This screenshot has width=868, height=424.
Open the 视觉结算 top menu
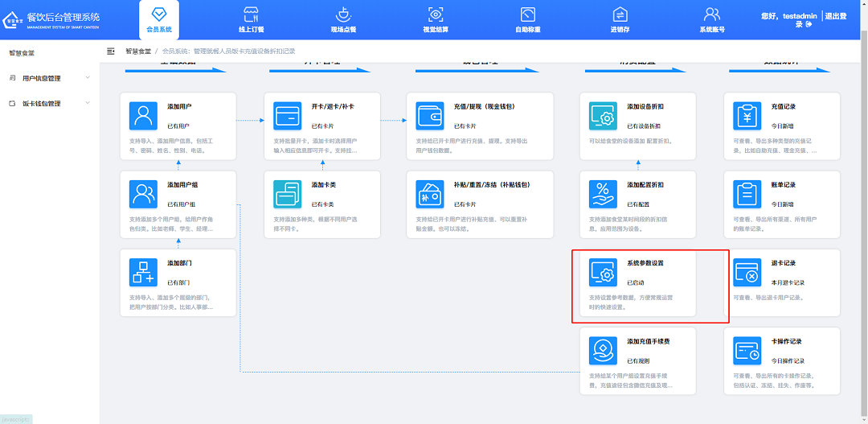[436, 20]
